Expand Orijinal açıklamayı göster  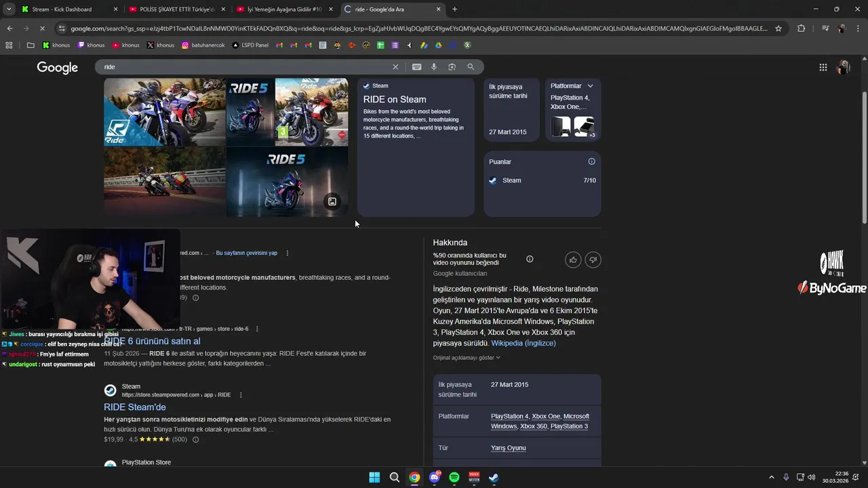467,357
